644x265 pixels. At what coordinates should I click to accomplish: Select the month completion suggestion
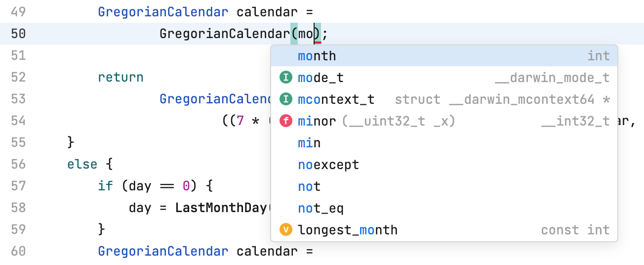[317, 56]
